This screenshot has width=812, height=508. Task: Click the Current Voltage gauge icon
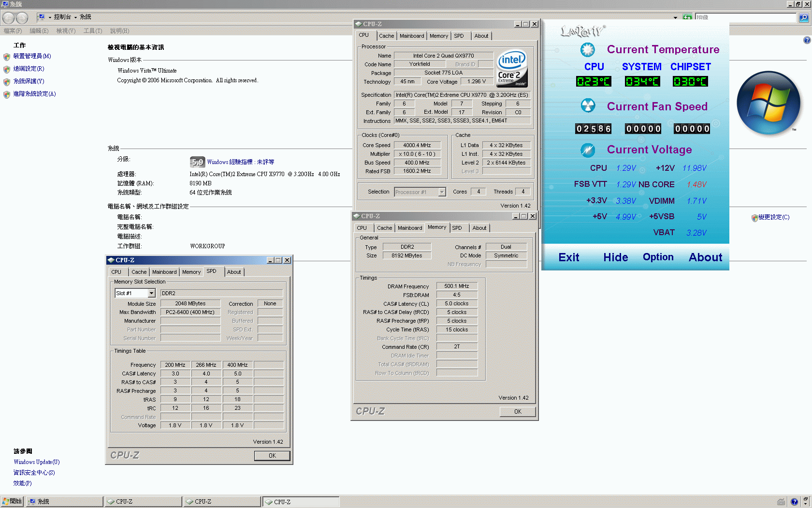pos(588,150)
